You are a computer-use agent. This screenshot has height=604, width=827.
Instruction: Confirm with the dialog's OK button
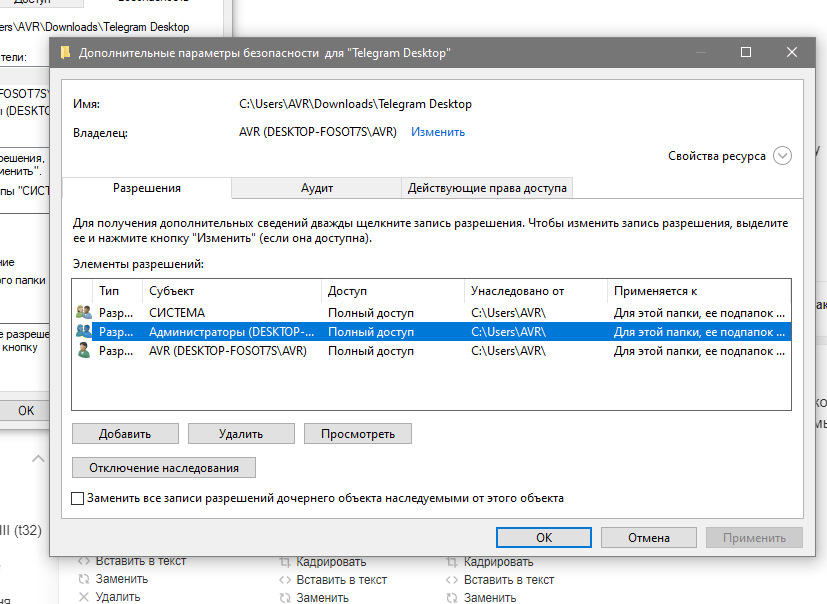[x=544, y=538]
